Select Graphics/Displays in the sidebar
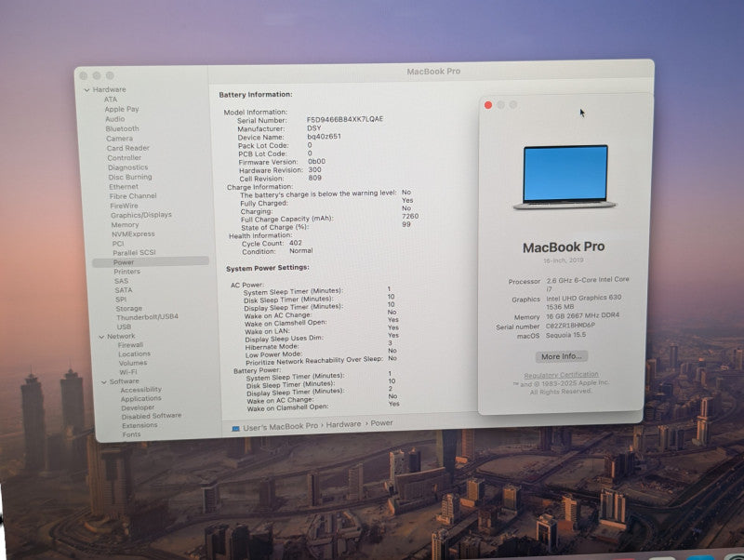Screen dimensions: 744x560 141,215
